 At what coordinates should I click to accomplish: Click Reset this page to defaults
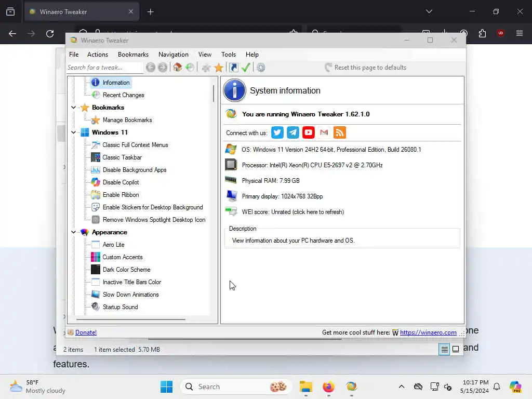click(x=365, y=68)
